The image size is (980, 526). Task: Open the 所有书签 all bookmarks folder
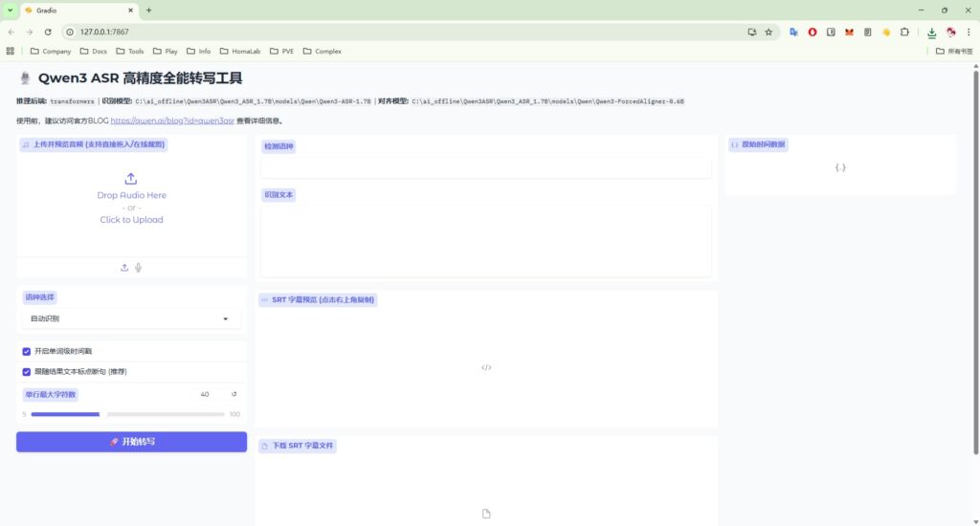coord(954,52)
